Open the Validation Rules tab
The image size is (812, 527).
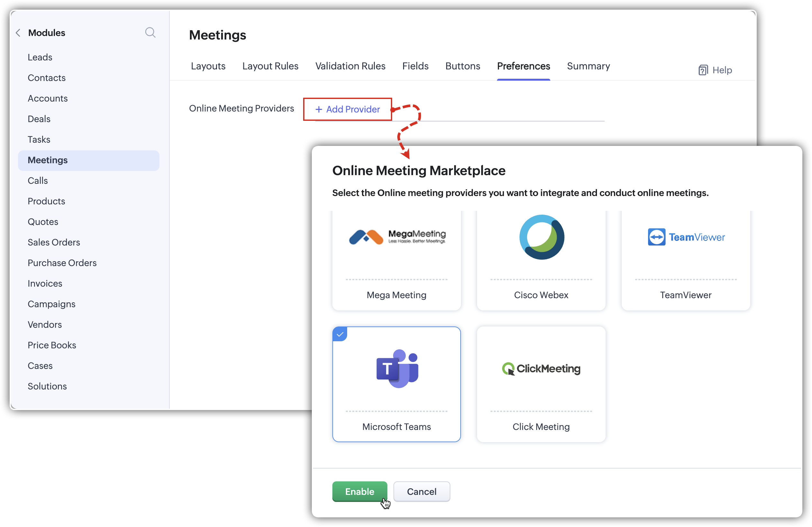pos(350,66)
